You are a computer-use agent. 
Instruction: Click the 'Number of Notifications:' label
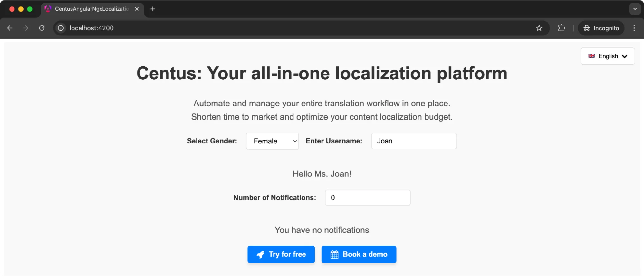pyautogui.click(x=275, y=198)
